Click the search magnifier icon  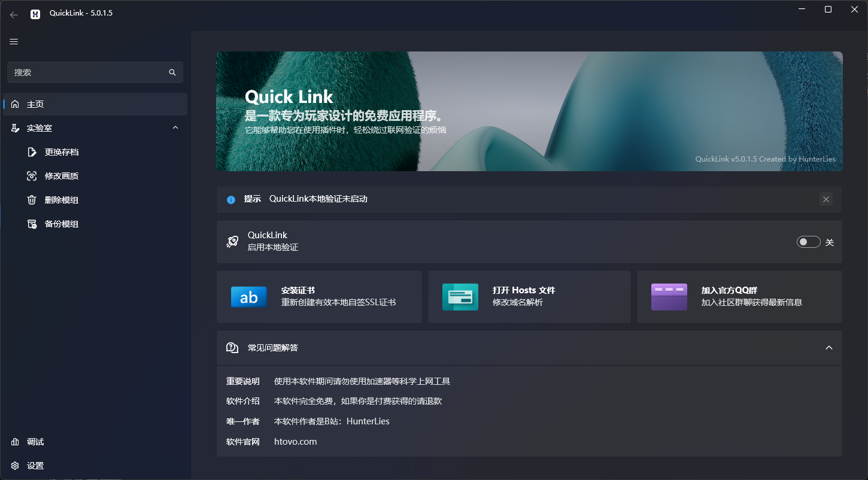(172, 72)
